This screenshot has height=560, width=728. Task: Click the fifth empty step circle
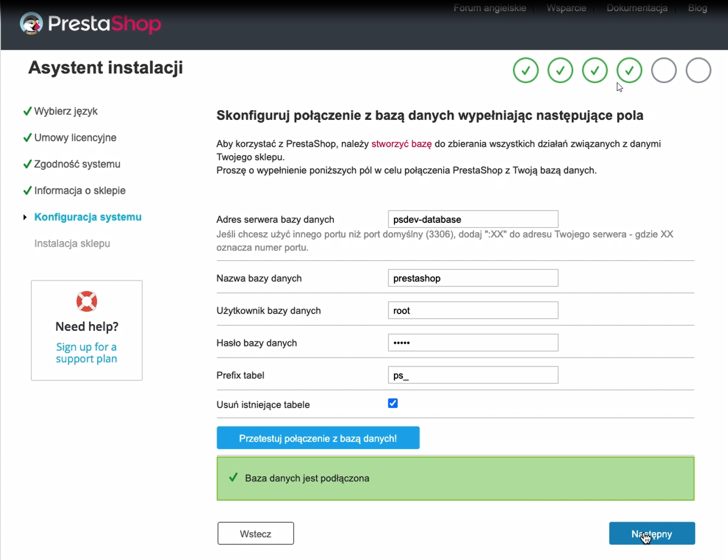tap(664, 70)
